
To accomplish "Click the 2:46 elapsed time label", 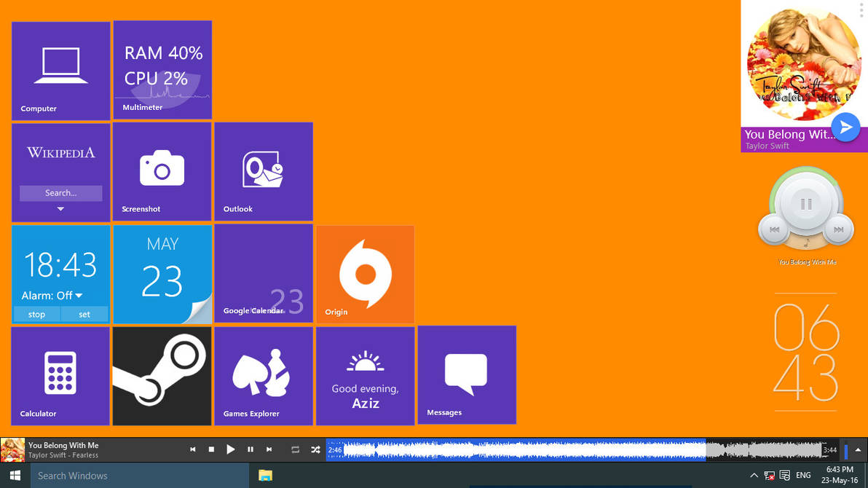I will click(x=335, y=450).
